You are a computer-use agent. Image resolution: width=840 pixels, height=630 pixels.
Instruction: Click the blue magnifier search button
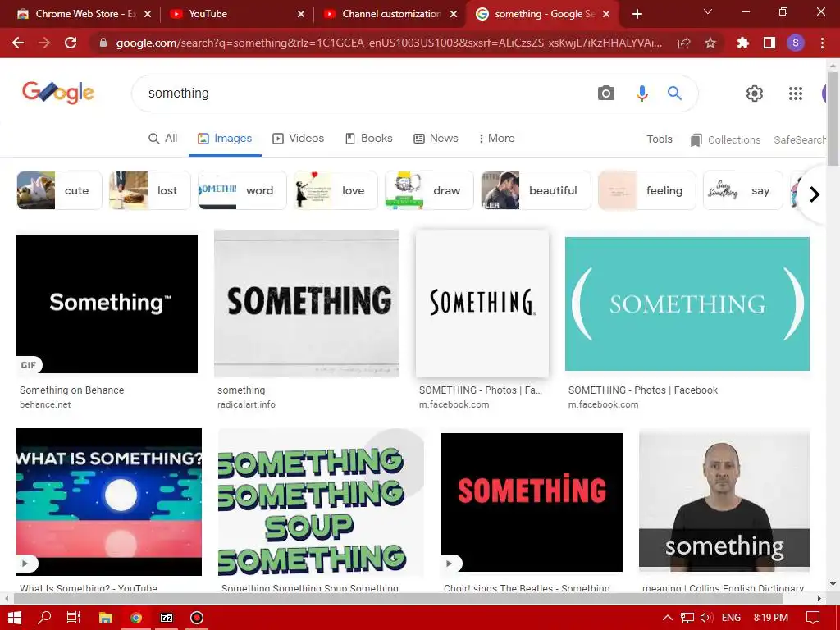(674, 94)
